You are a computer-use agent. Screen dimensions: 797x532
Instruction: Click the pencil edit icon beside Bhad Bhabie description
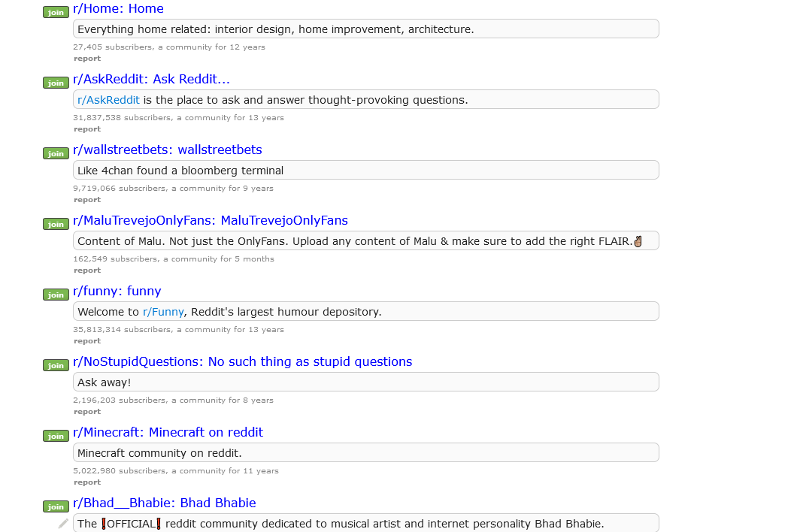[x=62, y=524]
